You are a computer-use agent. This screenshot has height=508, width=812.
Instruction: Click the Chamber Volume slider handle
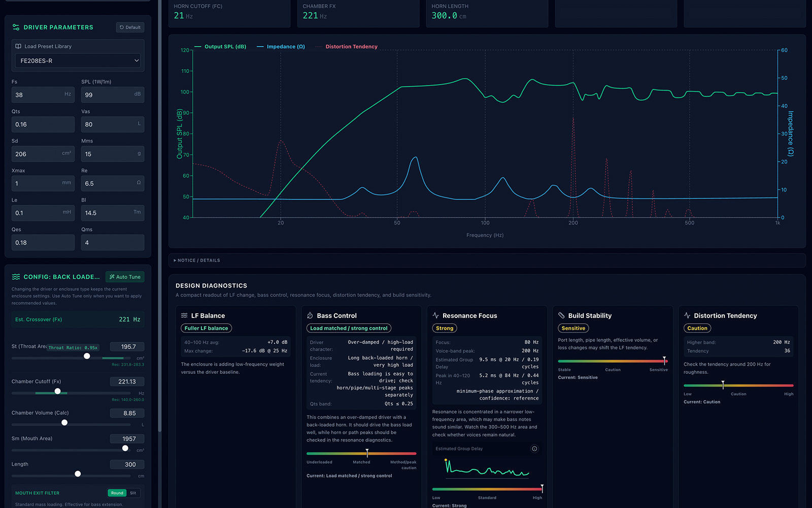pyautogui.click(x=64, y=423)
